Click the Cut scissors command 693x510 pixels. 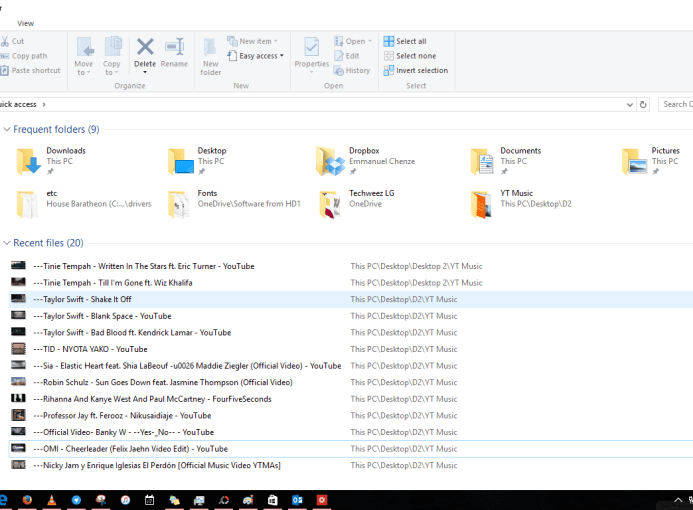12,41
